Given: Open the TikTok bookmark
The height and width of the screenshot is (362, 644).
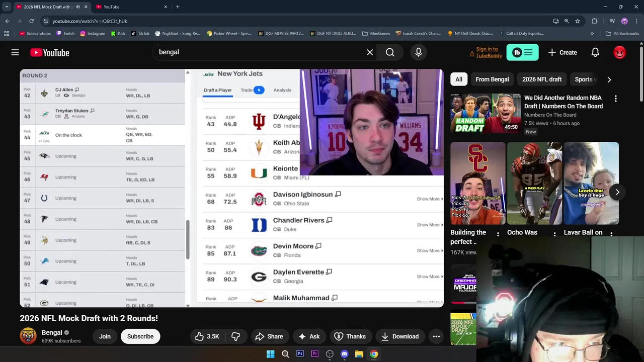Looking at the screenshot, I should (x=140, y=34).
